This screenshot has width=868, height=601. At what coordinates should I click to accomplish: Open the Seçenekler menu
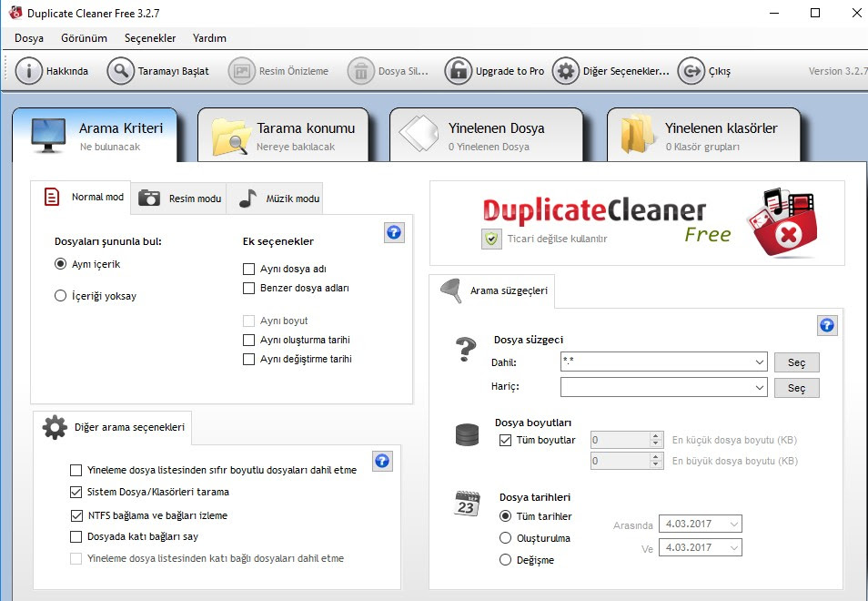click(x=150, y=38)
